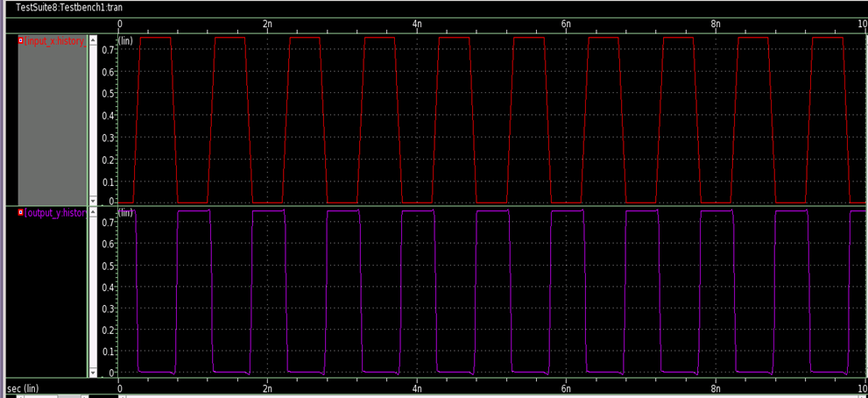Select the output_y:history signal label
Viewport: 868px width, 398px height.
55,213
